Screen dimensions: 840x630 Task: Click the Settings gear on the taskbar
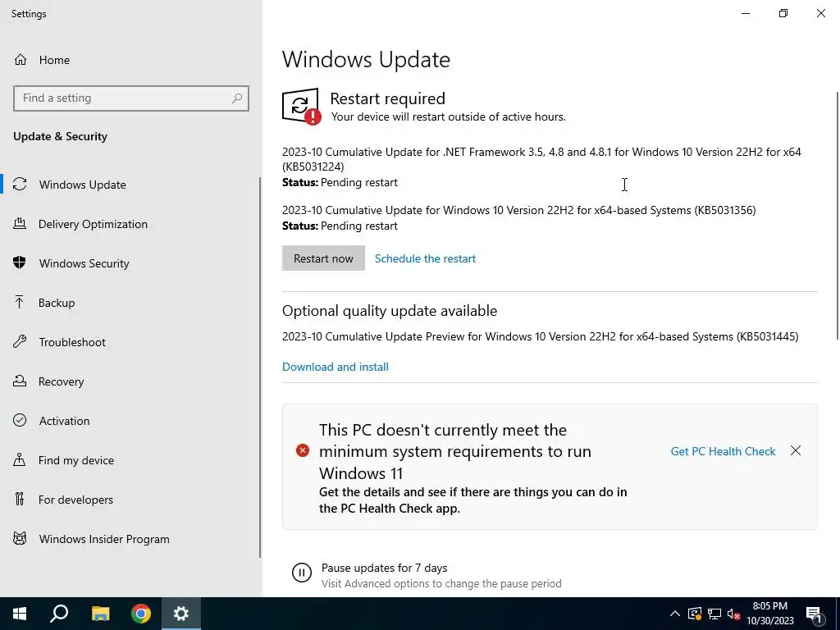pos(181,614)
